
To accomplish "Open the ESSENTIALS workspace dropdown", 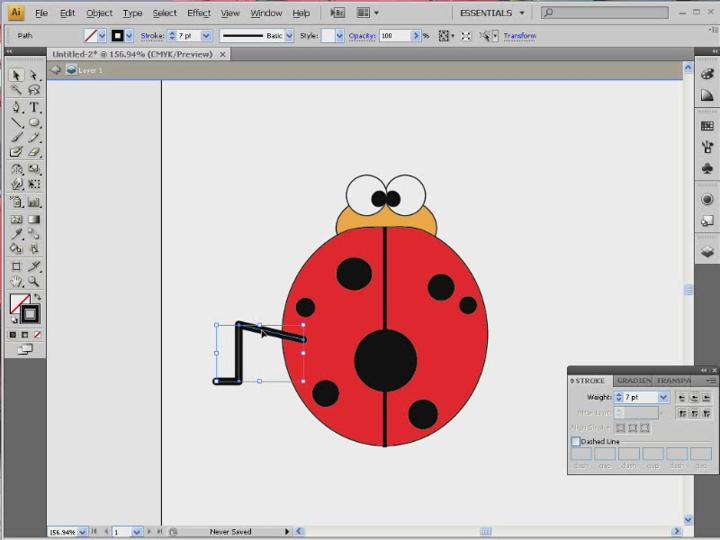I will 492,13.
